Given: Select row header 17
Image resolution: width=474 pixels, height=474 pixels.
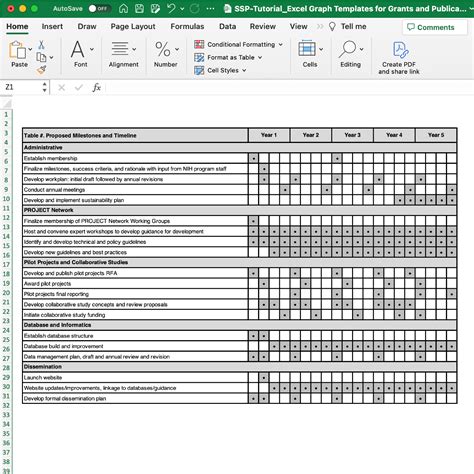Looking at the screenshot, I should point(6,265).
